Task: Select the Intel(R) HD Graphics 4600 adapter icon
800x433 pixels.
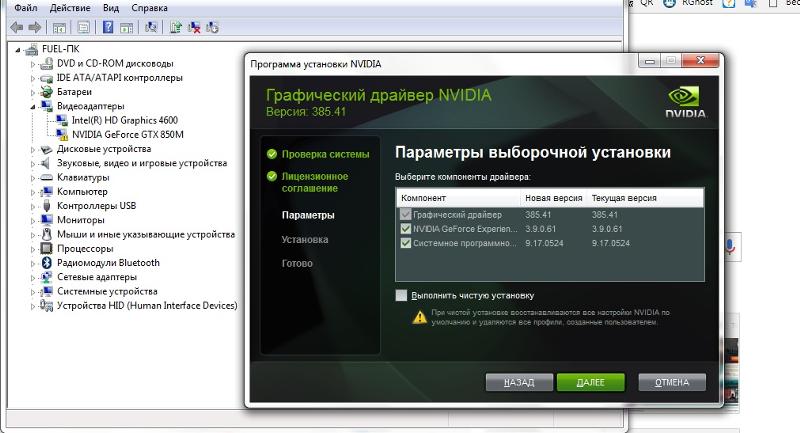Action: coord(62,120)
